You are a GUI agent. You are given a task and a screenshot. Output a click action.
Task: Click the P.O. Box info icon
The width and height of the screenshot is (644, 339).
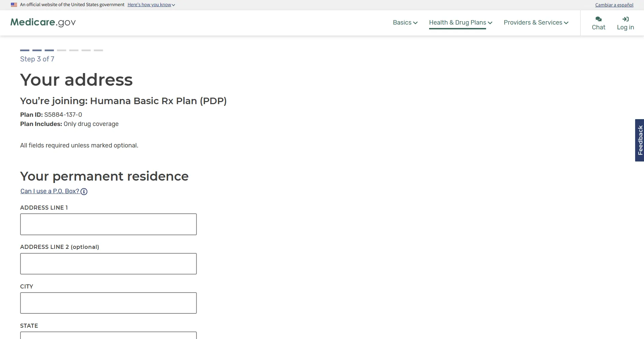click(84, 192)
